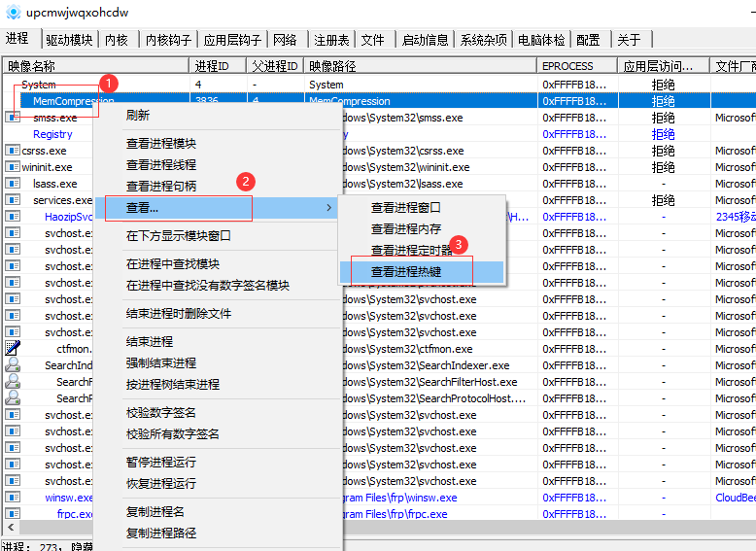Click the wininit.exe process icon

pyautogui.click(x=13, y=167)
